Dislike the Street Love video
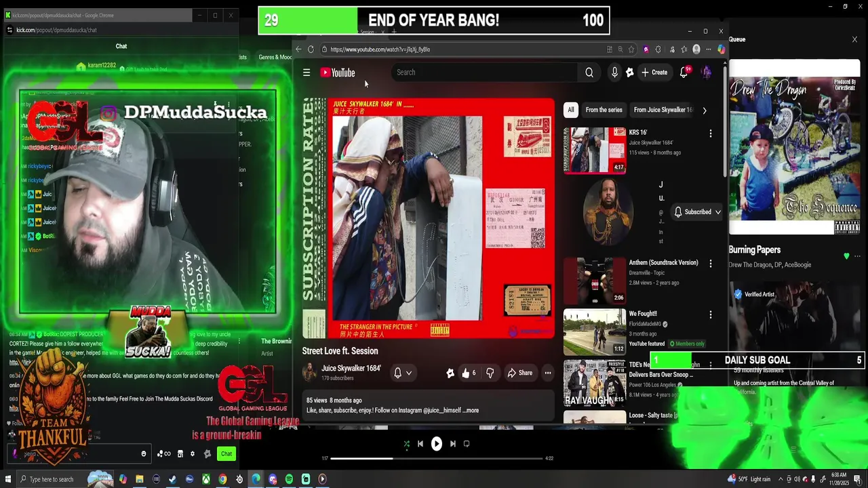Screen dimensions: 868x488 (x=490, y=373)
